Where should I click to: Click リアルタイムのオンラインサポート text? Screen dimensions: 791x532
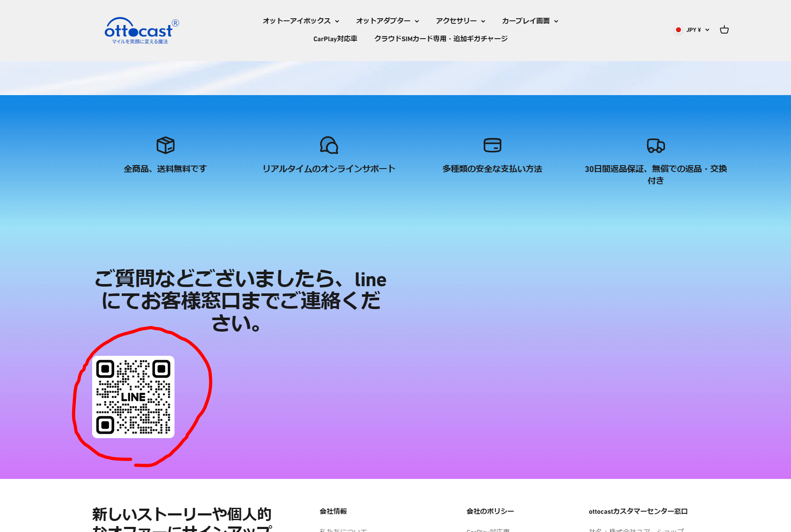point(329,169)
